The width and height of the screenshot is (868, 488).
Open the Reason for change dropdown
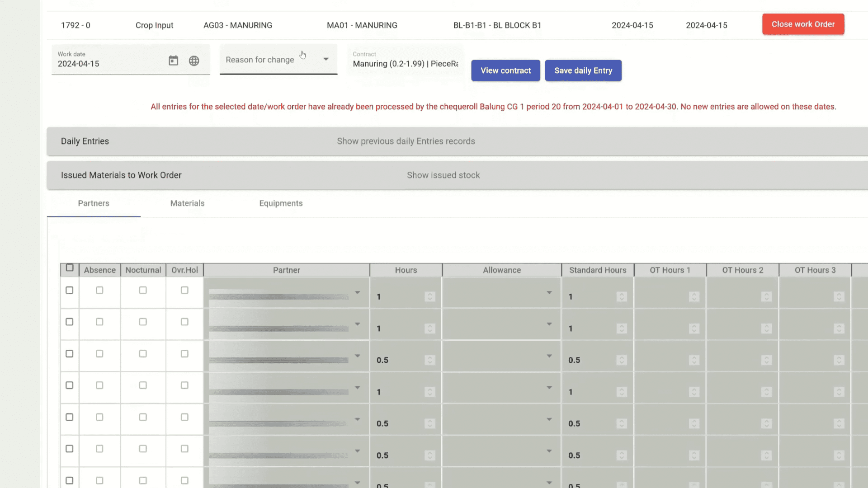click(278, 60)
